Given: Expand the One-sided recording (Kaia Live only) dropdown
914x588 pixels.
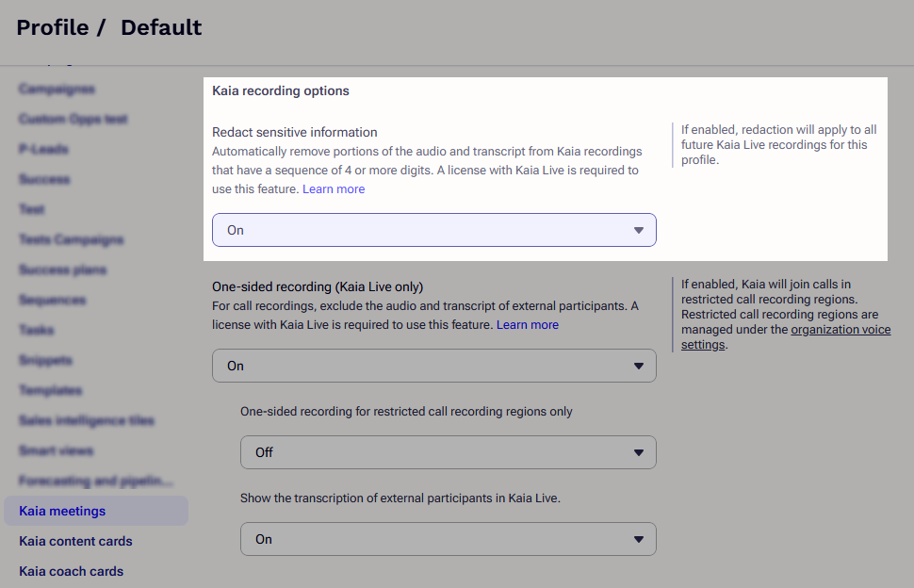Looking at the screenshot, I should (433, 366).
